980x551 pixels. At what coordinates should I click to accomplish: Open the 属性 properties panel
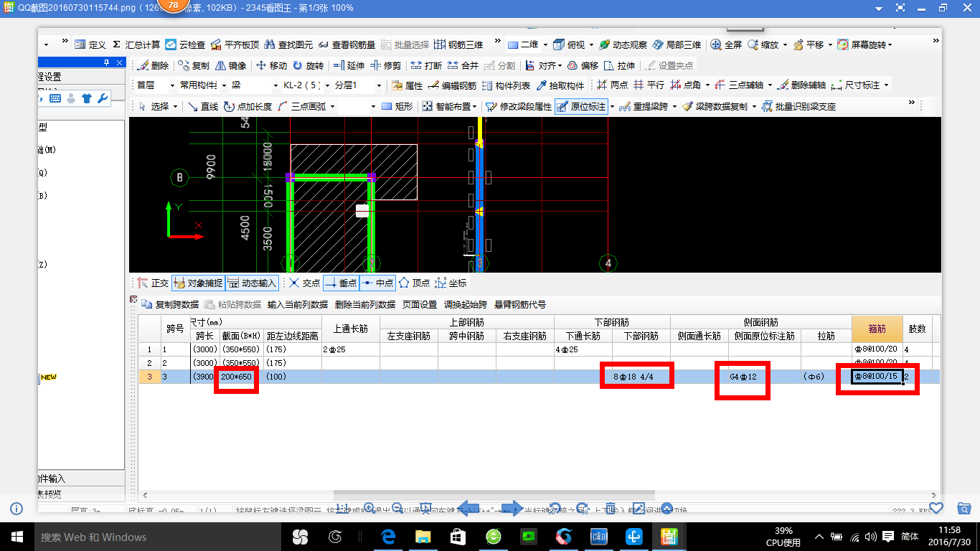point(407,85)
